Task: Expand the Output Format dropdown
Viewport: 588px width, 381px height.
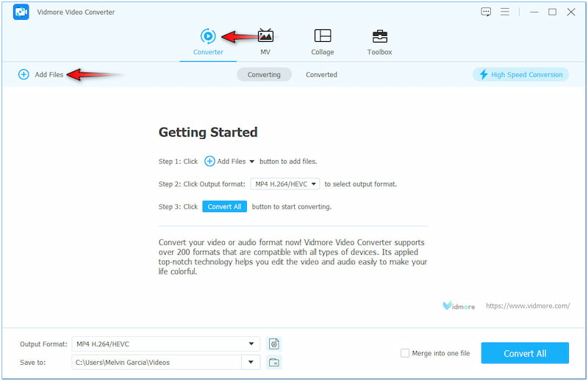Action: point(253,344)
